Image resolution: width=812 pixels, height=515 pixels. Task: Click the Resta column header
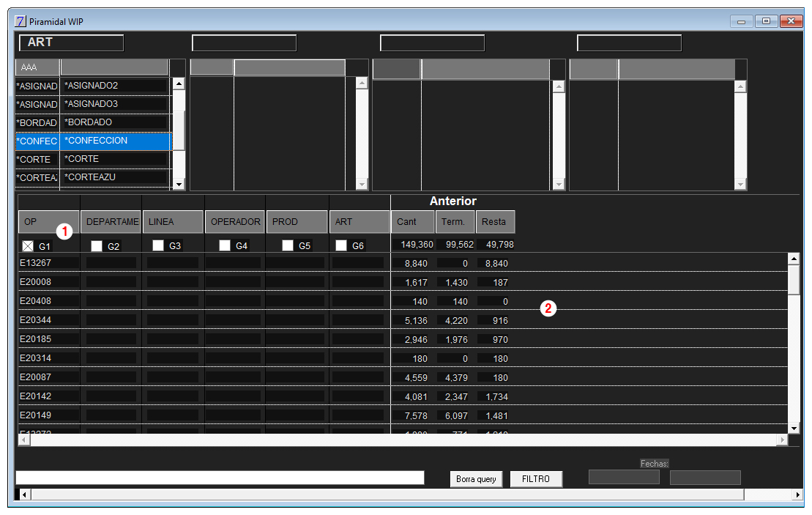coord(496,222)
